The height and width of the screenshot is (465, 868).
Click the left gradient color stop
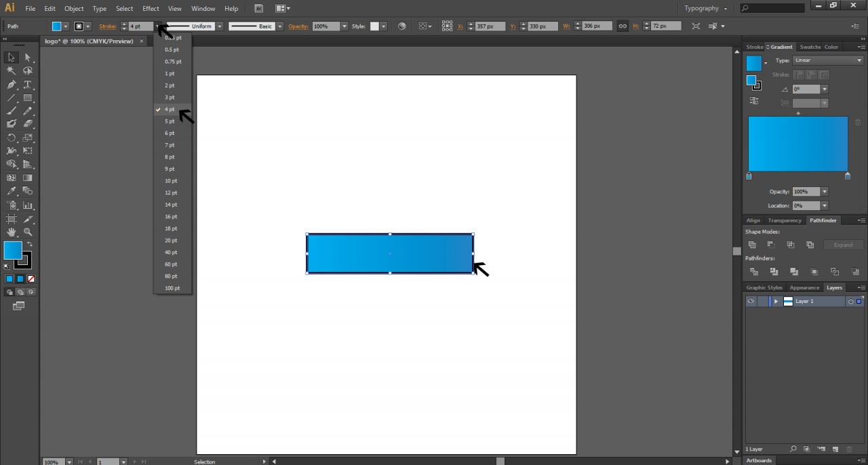point(749,176)
